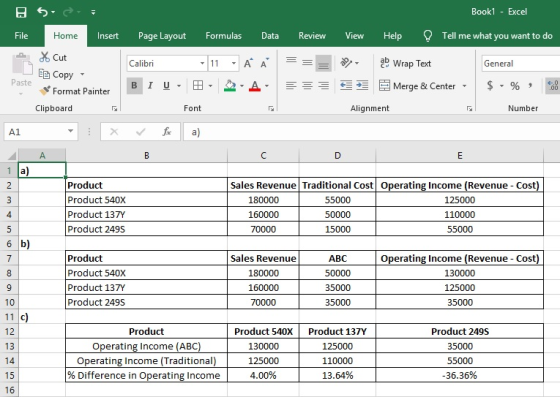Click the Save icon in the title bar
Screen dimensions: 560x397
click(21, 12)
